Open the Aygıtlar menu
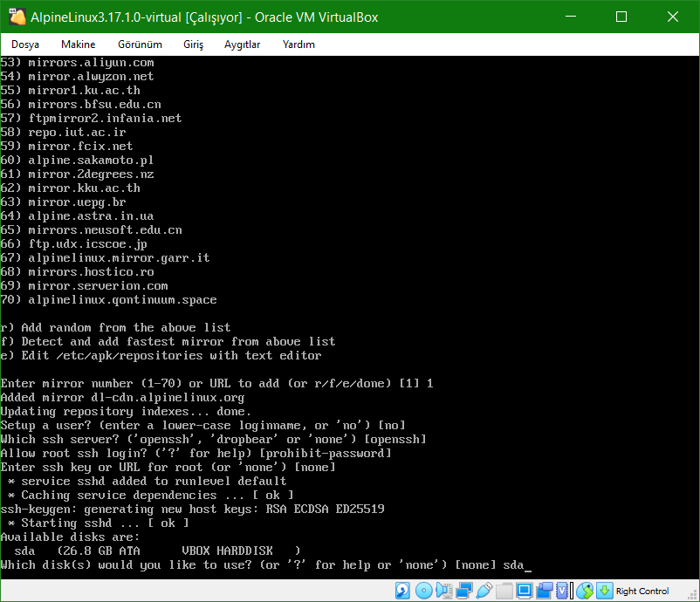The image size is (700, 602). (x=242, y=44)
